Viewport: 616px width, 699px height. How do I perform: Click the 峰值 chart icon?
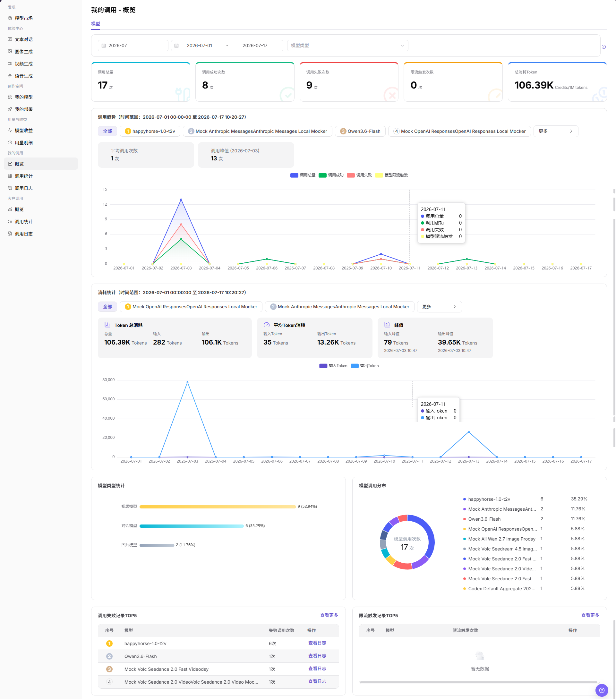tap(387, 325)
